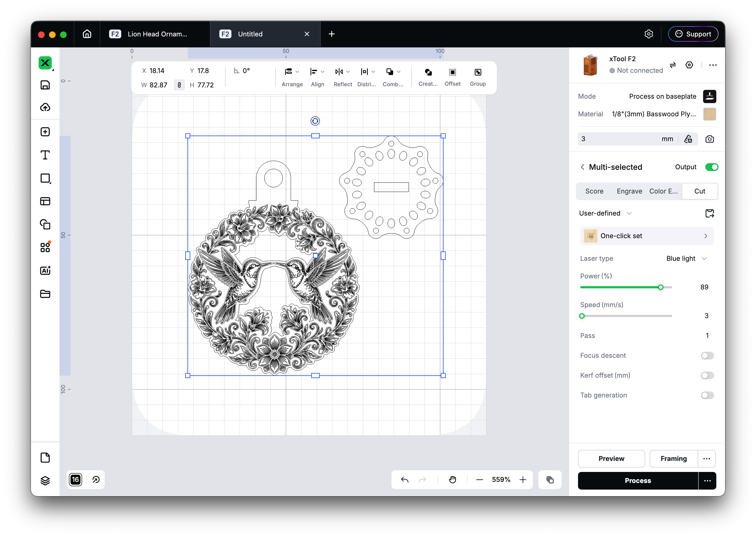This screenshot has height=537, width=756.
Task: Toggle the aspect ratio lock
Action: tap(179, 85)
